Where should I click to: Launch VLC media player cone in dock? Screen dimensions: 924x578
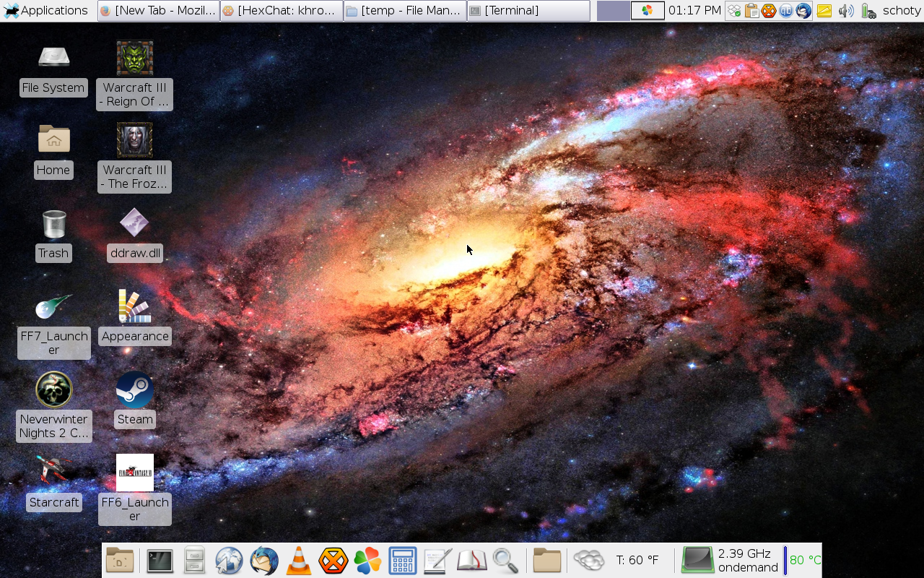298,561
